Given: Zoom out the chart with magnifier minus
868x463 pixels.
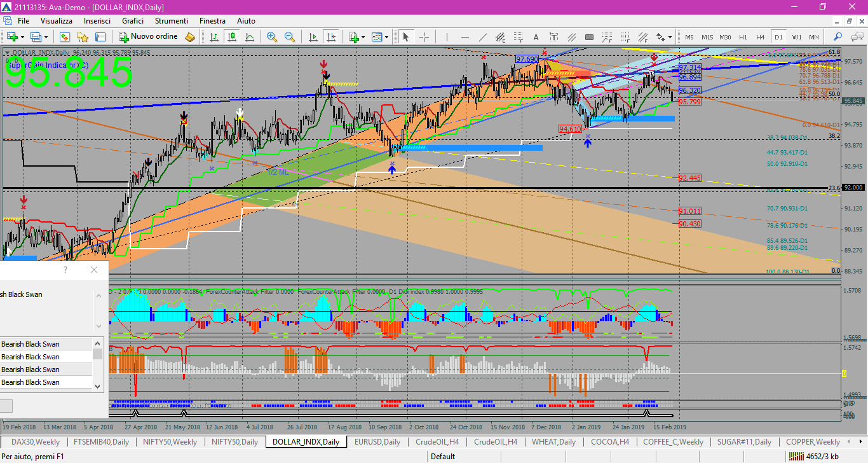Looking at the screenshot, I should (290, 37).
